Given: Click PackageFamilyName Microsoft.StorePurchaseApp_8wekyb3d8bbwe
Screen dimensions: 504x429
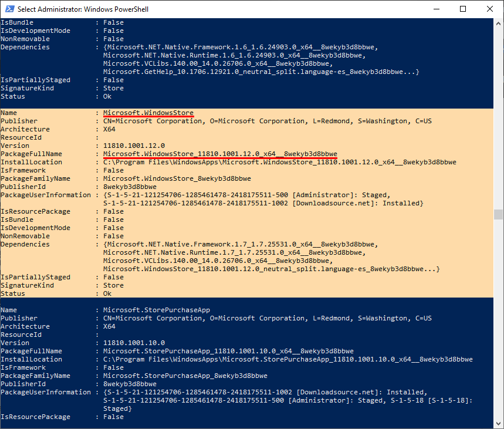Looking at the screenshot, I should pyautogui.click(x=185, y=376).
